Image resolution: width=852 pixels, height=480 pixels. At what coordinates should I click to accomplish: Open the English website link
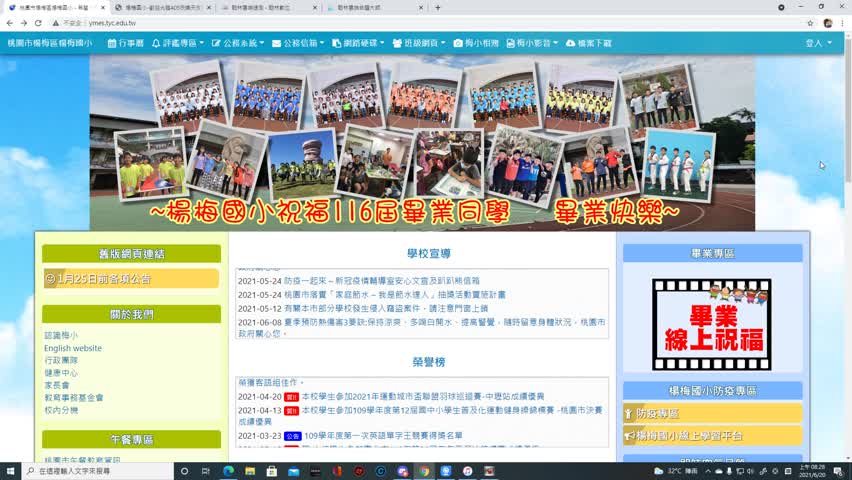pyautogui.click(x=73, y=348)
